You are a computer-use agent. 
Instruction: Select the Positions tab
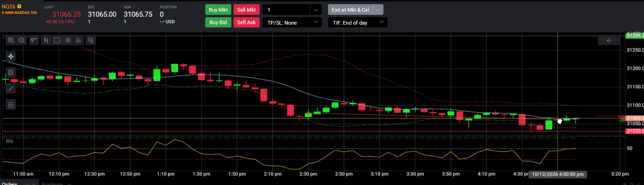52,184
